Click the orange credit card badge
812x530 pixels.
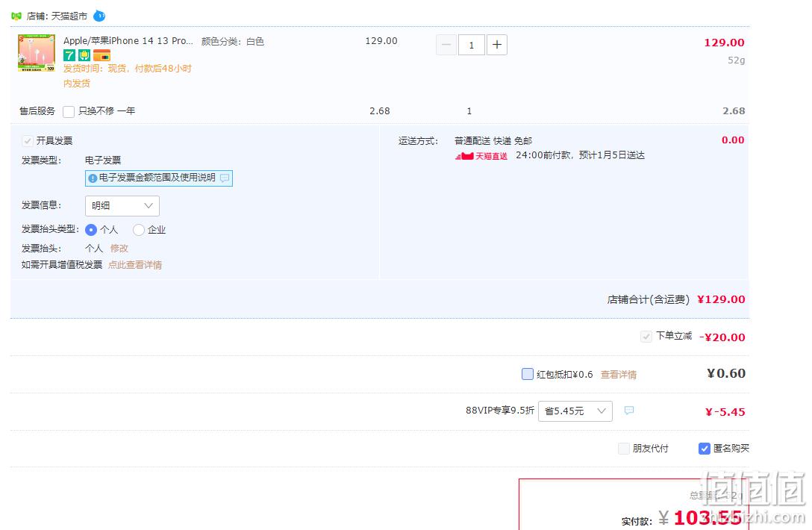[x=101, y=55]
